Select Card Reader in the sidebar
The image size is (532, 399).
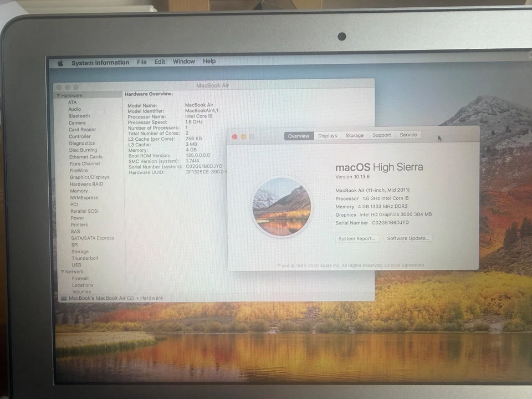83,130
